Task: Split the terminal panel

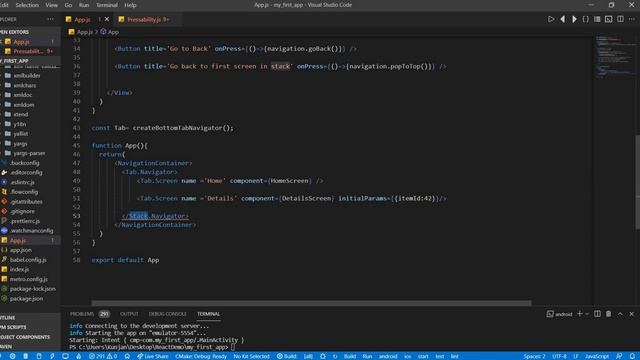Action: 597,314
